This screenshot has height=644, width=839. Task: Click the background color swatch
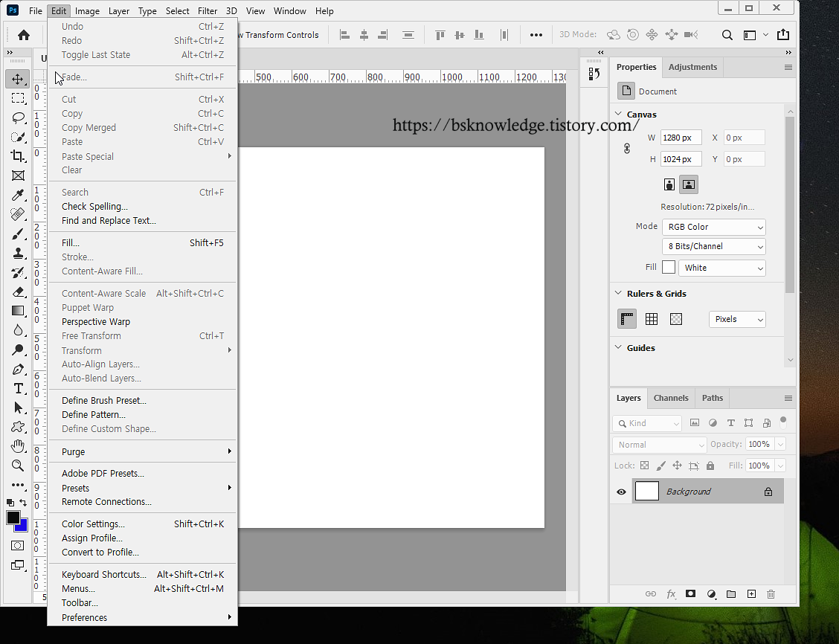point(23,527)
